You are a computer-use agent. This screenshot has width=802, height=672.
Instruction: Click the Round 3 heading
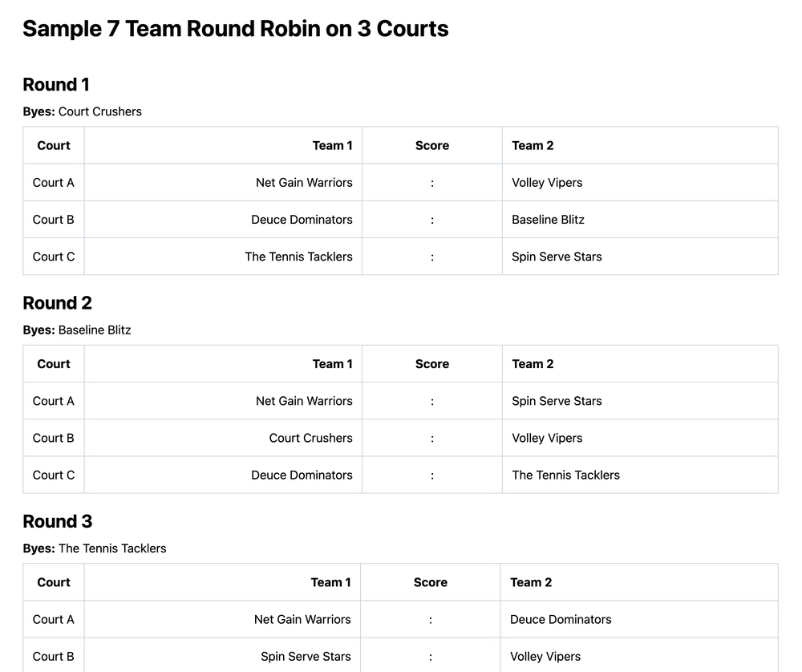[57, 521]
